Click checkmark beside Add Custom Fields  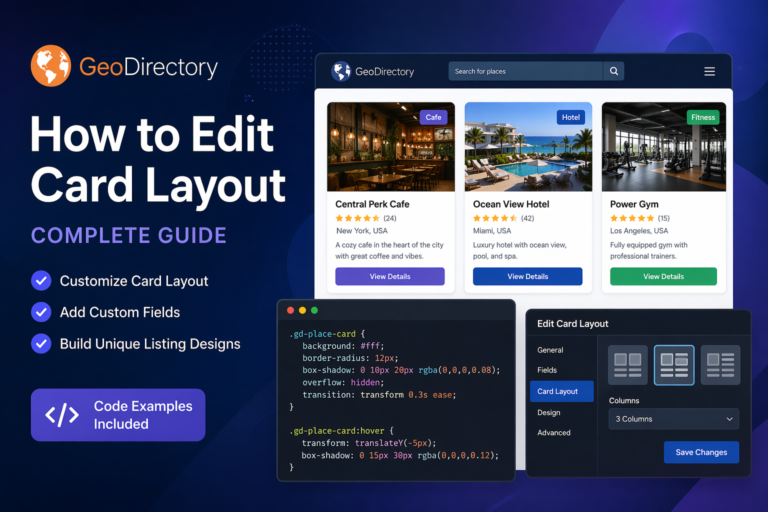[x=41, y=312]
